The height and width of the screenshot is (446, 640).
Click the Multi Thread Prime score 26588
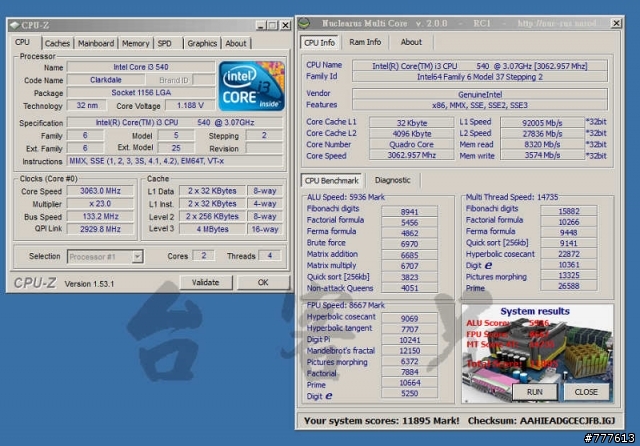pos(569,286)
